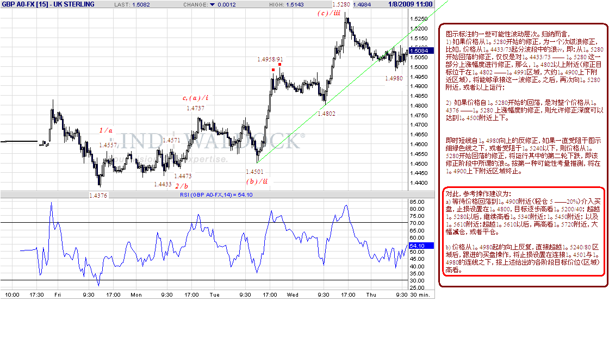Image resolution: width=609 pixels, height=364 pixels.
Task: Click 25.00 on the RSI axis
Action: [x=417, y=287]
